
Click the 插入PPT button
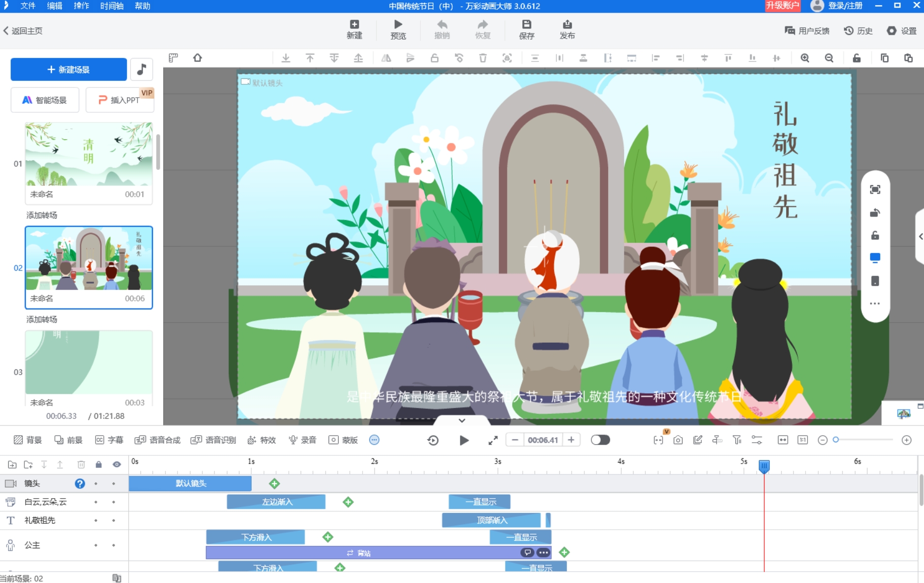click(120, 100)
